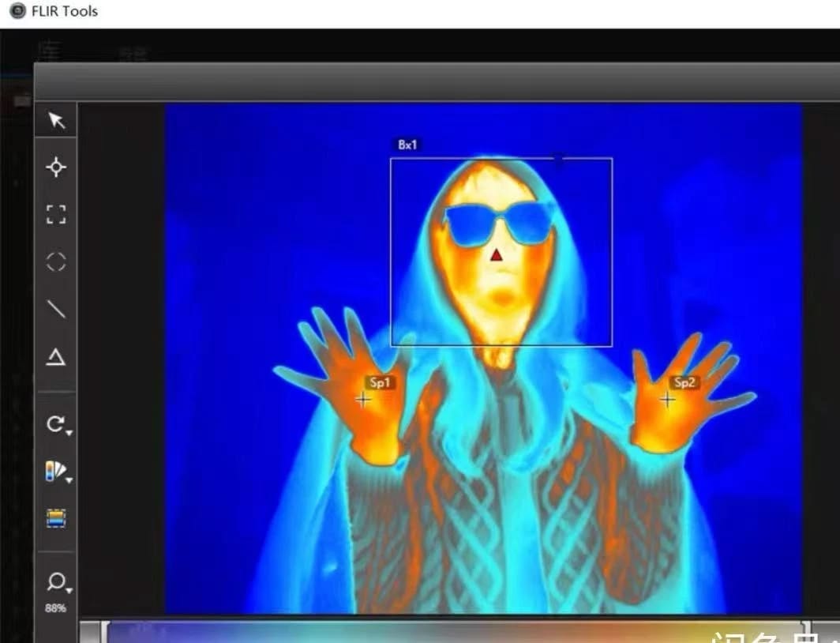Open the color palette tool
This screenshot has height=643, width=840.
(54, 472)
